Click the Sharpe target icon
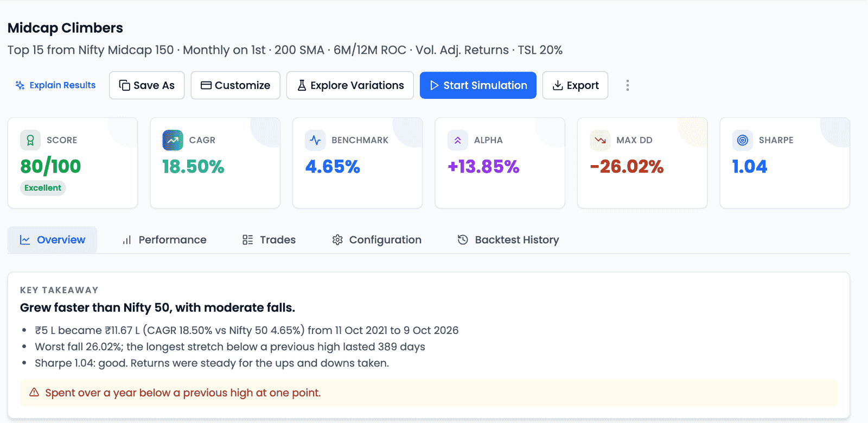 pyautogui.click(x=743, y=140)
